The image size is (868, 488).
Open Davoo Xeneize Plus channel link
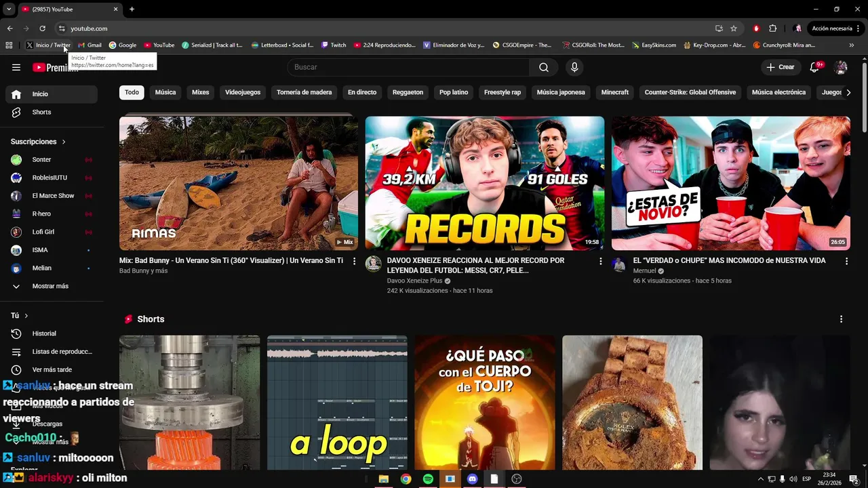(x=414, y=281)
